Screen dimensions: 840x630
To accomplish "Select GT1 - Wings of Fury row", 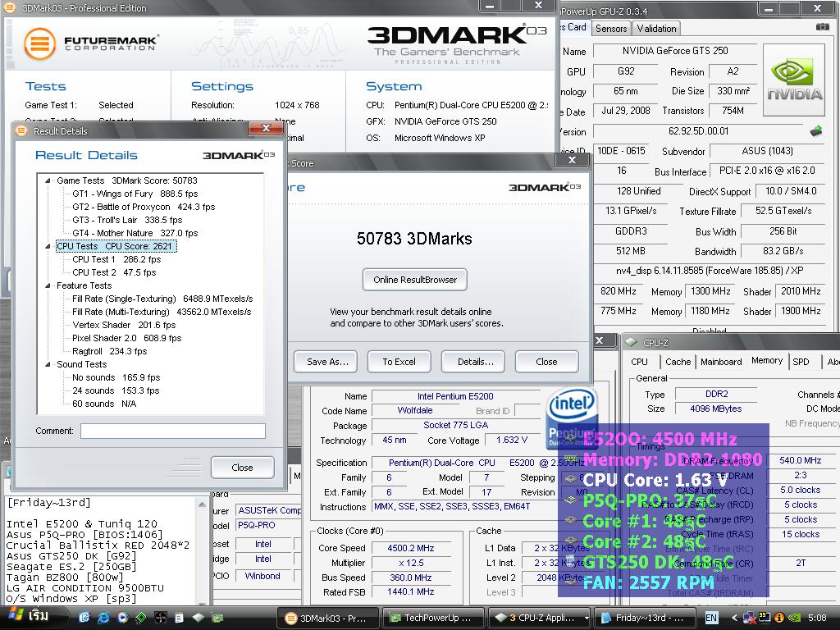I will coord(135,194).
